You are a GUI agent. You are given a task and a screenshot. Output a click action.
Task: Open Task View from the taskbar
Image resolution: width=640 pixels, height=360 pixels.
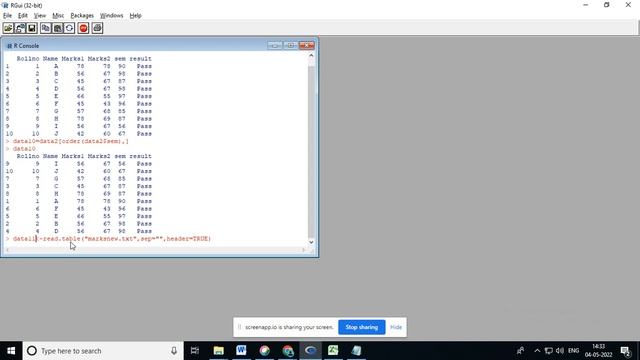tap(195, 351)
